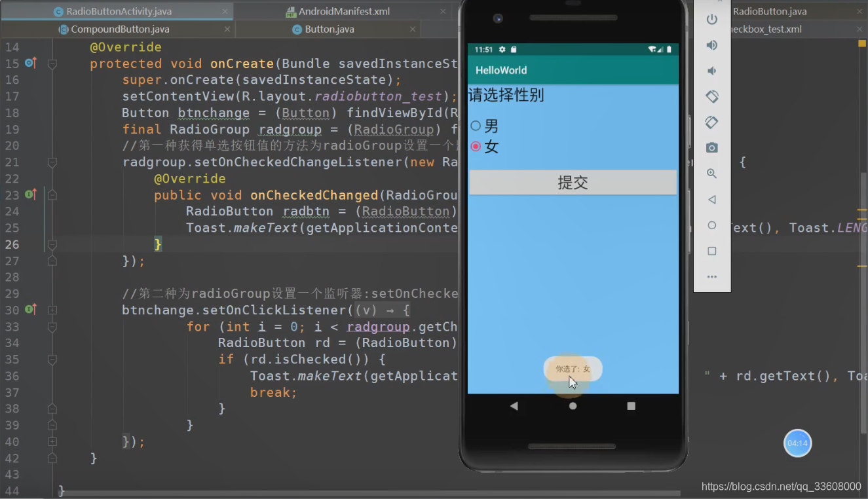Expand the folded lambda at line 30
868x499 pixels.
[x=52, y=310]
